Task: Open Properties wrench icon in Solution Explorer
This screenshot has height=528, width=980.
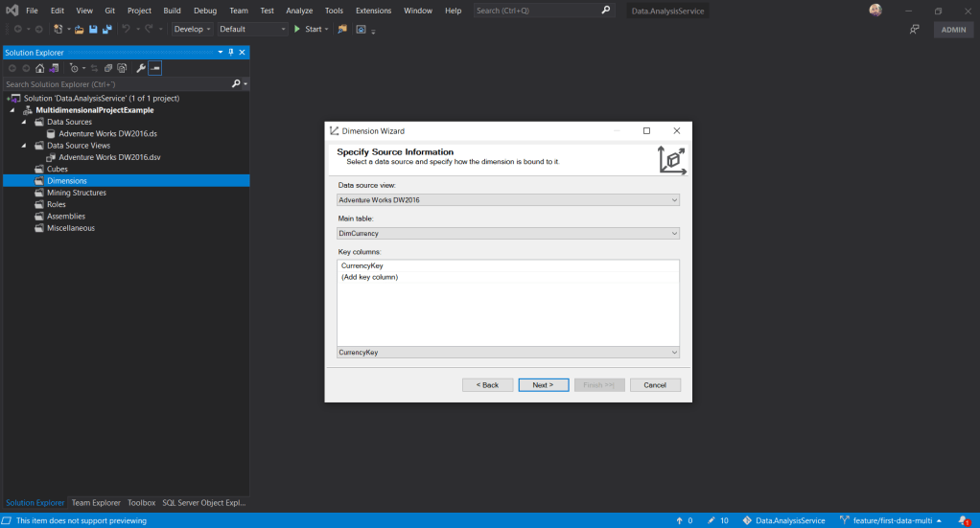Action: pyautogui.click(x=140, y=69)
